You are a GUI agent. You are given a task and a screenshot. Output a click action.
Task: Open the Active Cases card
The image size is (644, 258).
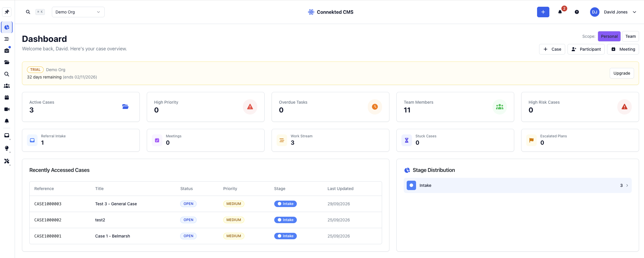point(81,107)
